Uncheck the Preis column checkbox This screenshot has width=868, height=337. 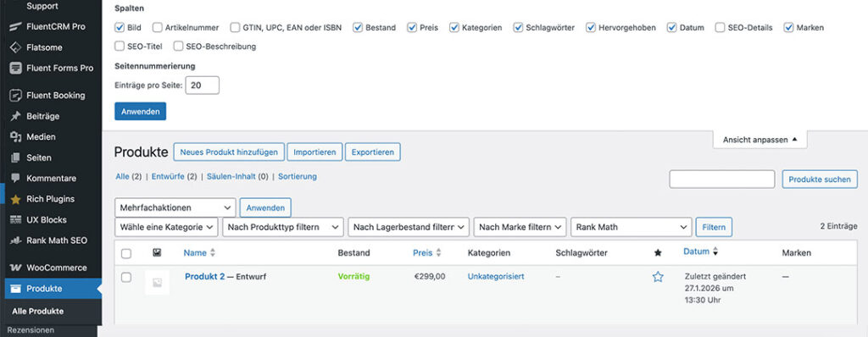pos(411,27)
